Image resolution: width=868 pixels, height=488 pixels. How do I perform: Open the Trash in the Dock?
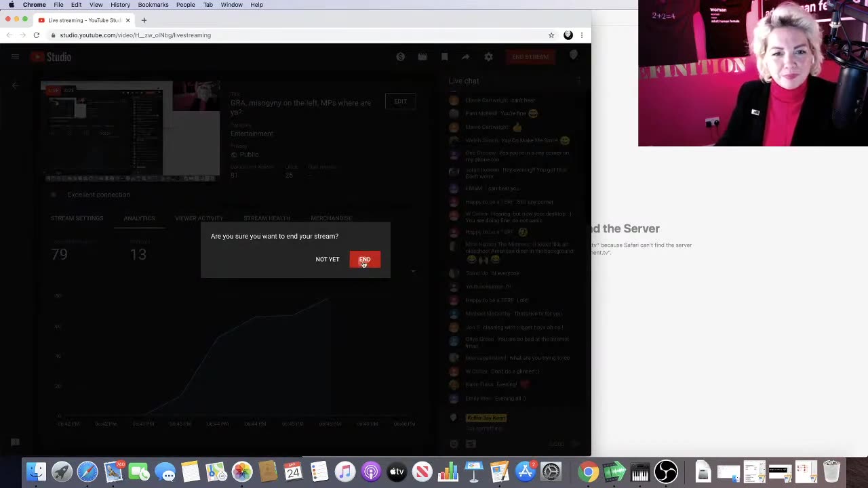click(x=832, y=471)
